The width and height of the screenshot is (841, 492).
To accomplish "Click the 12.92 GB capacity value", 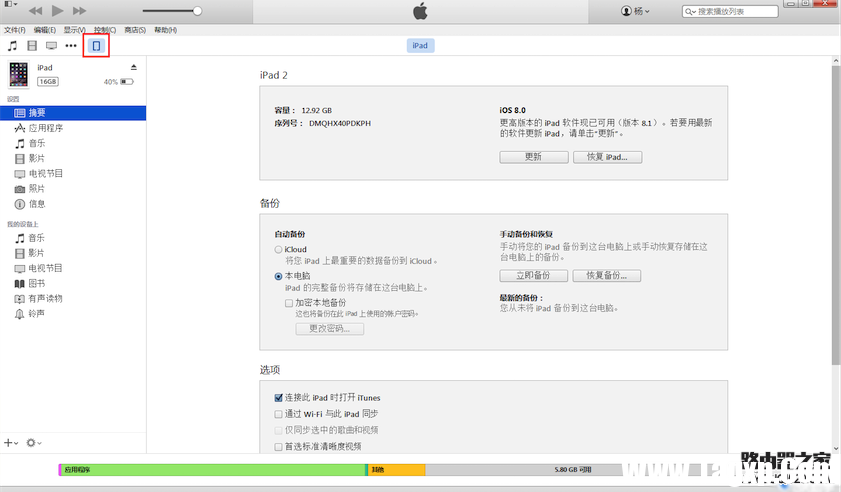I will 316,111.
